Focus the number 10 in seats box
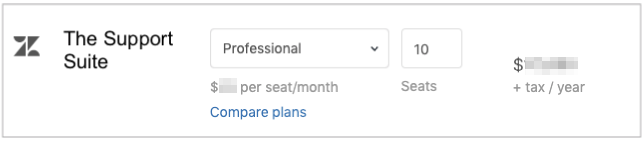This screenshot has height=141, width=644. tap(421, 50)
